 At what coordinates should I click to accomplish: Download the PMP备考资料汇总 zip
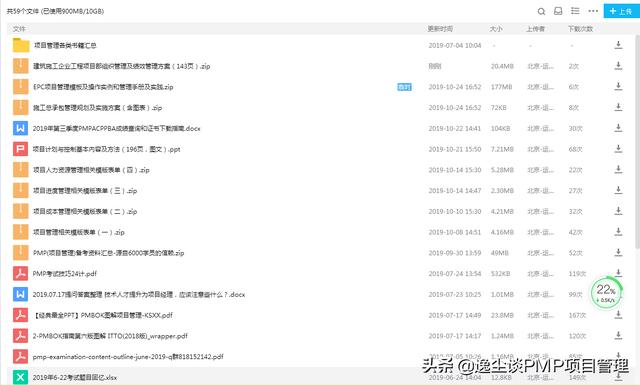click(618, 253)
